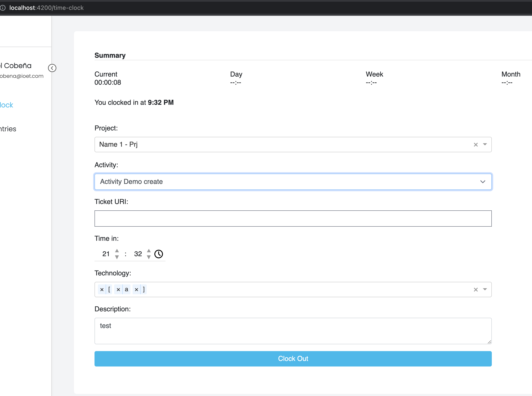This screenshot has height=396, width=532.
Task: Collapse the sidebar with the arrow icon
Action: [52, 68]
